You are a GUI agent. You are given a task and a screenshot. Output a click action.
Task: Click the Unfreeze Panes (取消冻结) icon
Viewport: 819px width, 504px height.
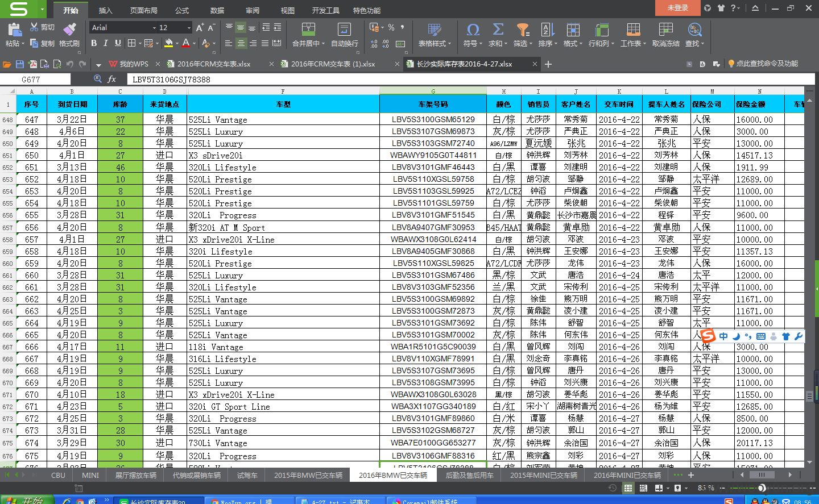[x=665, y=30]
